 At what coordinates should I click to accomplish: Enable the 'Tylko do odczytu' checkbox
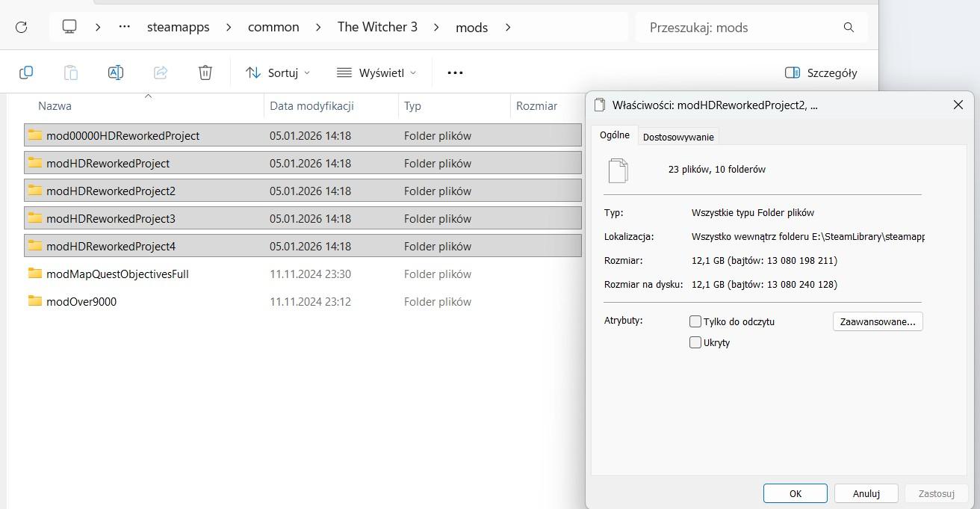tap(695, 321)
